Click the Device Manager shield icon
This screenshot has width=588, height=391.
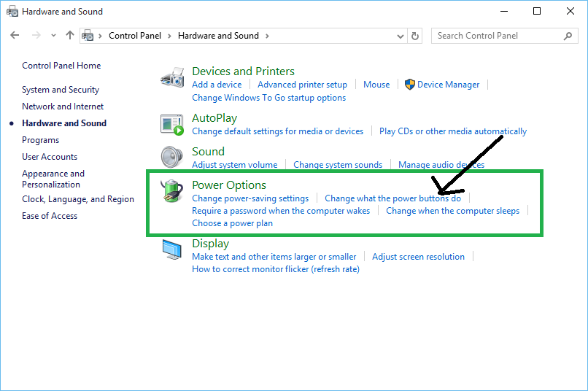410,85
